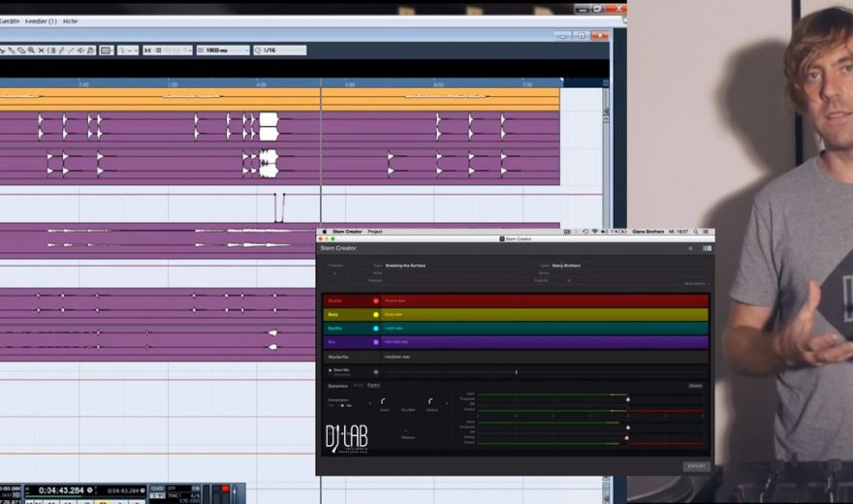Screen dimensions: 853x504
Task: Select the zoom magnifier tool in toolbar
Action: pyautogui.click(x=31, y=49)
